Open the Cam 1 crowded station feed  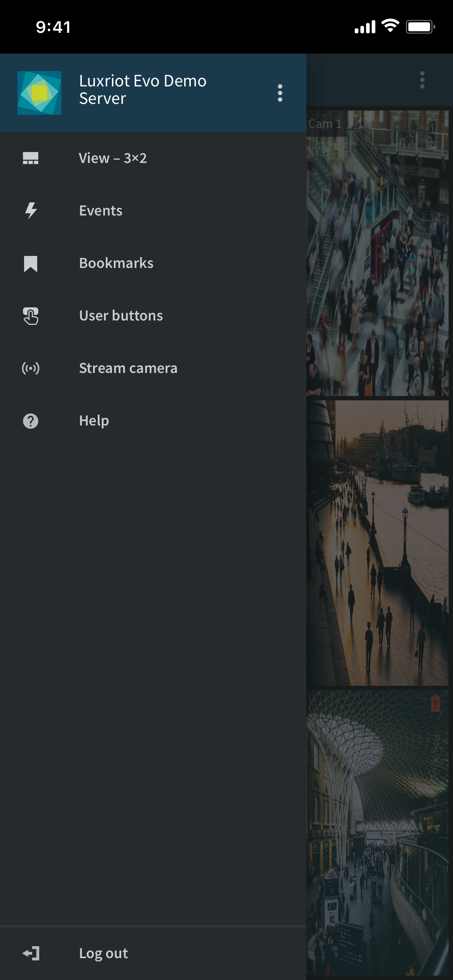pyautogui.click(x=377, y=253)
